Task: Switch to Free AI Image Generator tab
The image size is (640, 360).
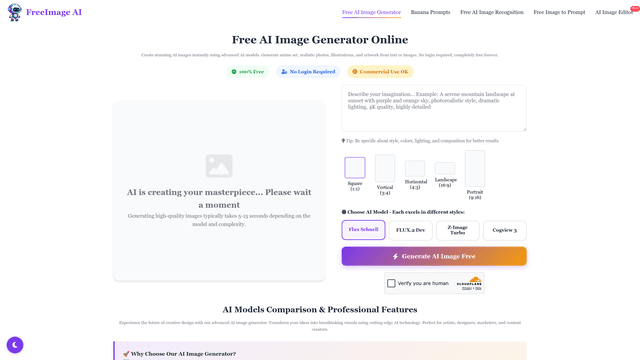Action: click(x=371, y=12)
